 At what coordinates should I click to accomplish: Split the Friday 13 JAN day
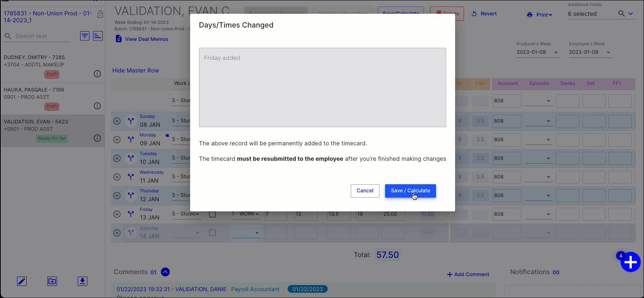(x=131, y=214)
